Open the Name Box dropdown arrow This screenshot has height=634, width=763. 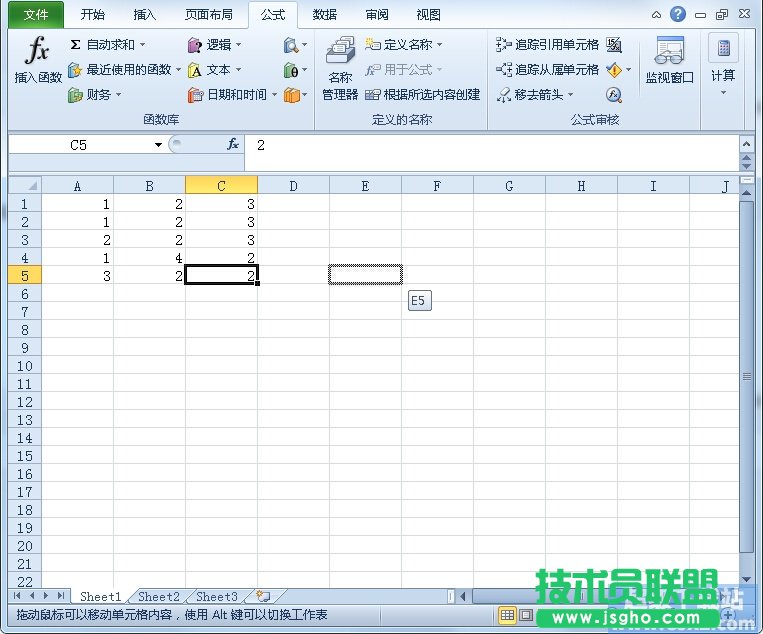click(158, 145)
